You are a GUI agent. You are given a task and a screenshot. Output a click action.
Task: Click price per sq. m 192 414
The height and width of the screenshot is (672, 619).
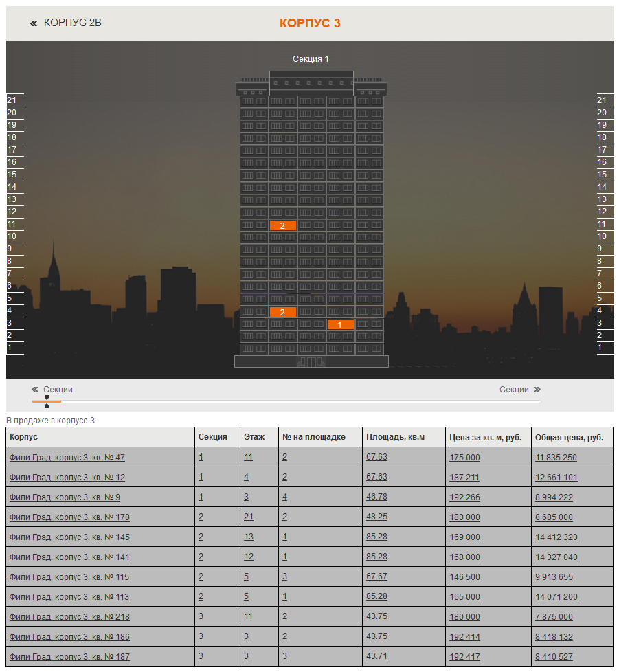pyautogui.click(x=465, y=637)
